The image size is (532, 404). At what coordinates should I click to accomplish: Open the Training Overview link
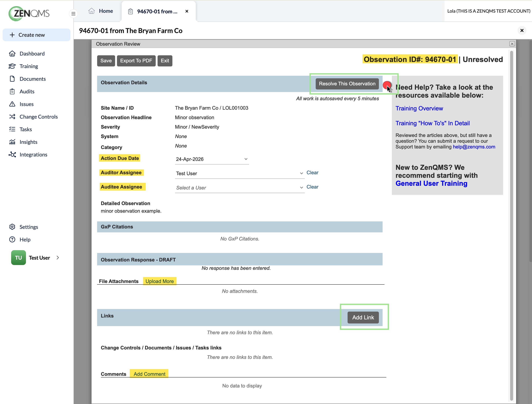point(419,108)
